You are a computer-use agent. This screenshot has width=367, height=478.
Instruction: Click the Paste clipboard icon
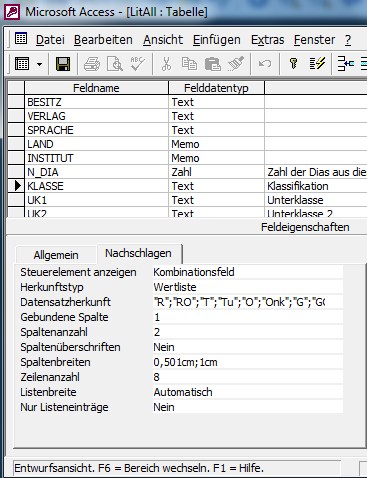tap(212, 63)
